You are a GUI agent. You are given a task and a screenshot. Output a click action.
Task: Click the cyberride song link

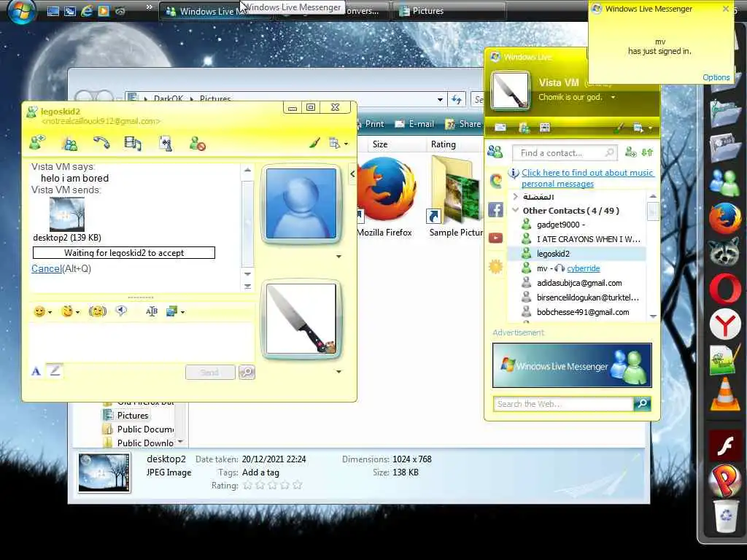[x=583, y=268]
